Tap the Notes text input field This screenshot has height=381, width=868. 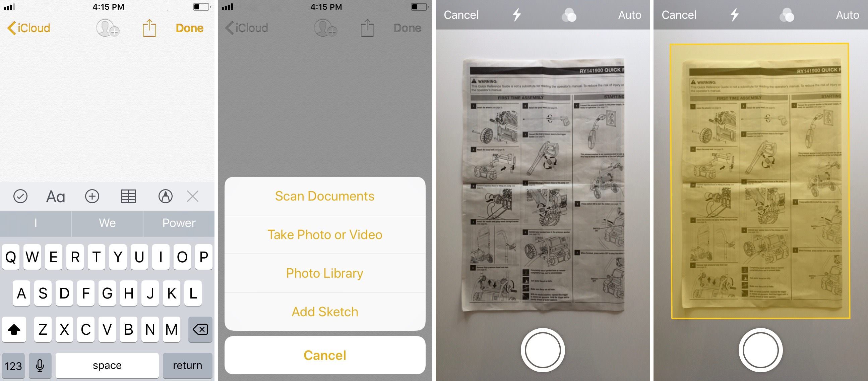click(x=109, y=111)
